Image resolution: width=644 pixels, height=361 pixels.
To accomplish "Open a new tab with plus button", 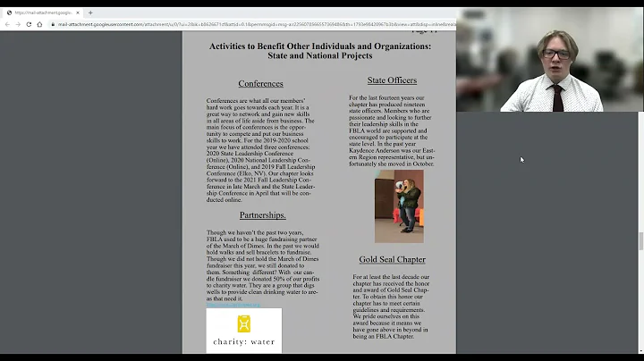I will (90, 13).
